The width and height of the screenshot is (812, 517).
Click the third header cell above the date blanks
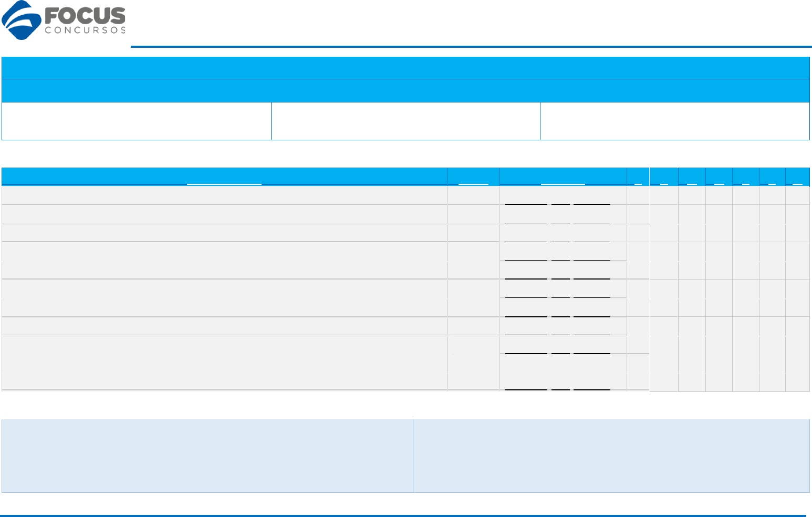click(563, 176)
